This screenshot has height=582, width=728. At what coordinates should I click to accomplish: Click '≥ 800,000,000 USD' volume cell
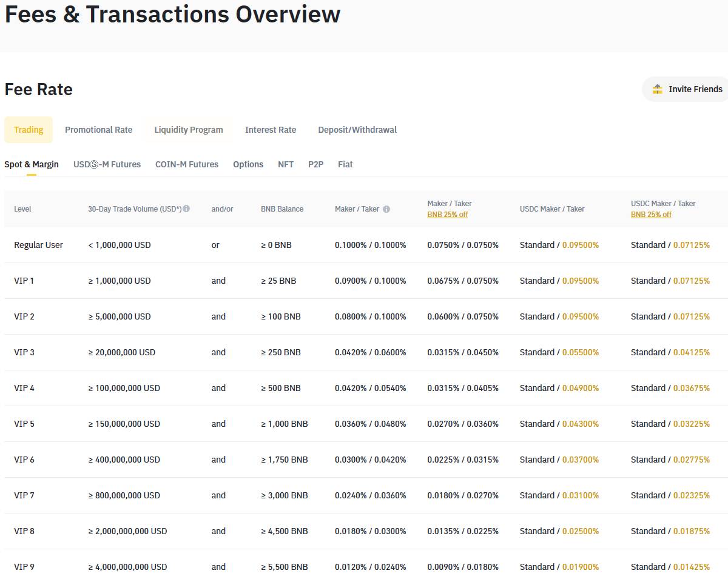click(x=124, y=495)
